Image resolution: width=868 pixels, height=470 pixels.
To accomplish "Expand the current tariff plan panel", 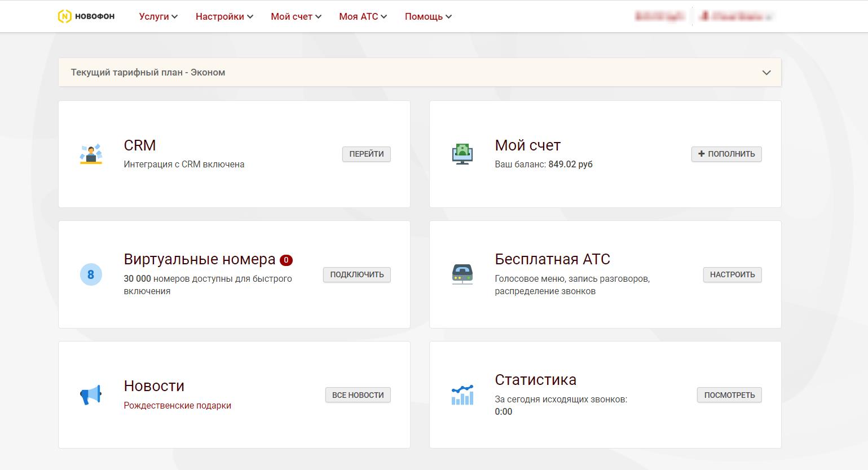I will click(x=766, y=73).
